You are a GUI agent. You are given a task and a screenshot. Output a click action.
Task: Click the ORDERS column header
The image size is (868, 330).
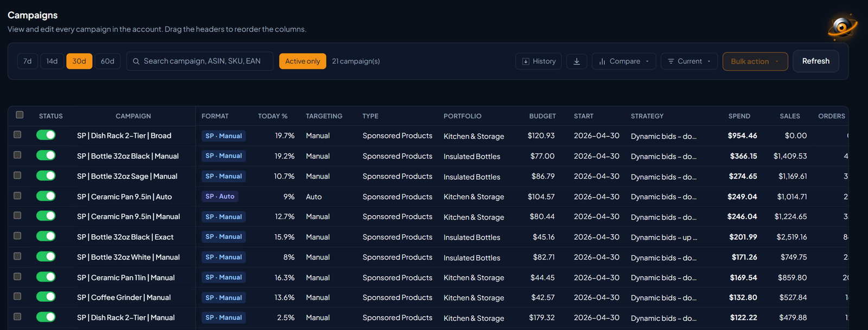coord(832,116)
